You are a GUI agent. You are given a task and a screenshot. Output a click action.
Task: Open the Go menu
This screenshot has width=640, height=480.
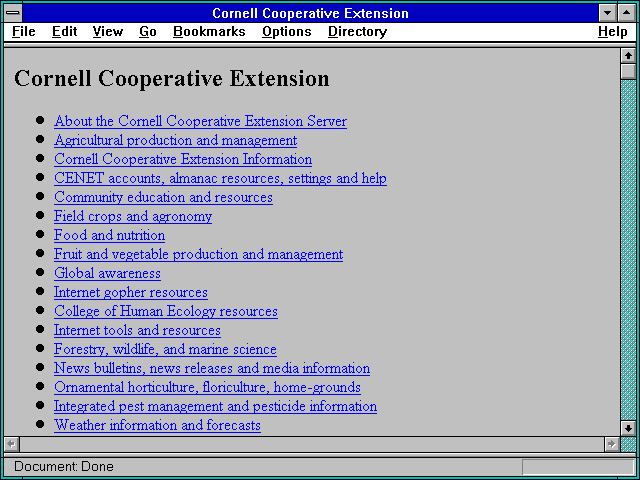point(148,31)
